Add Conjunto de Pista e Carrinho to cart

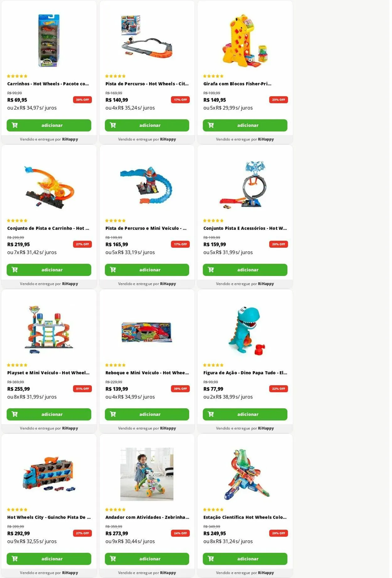coord(49,270)
